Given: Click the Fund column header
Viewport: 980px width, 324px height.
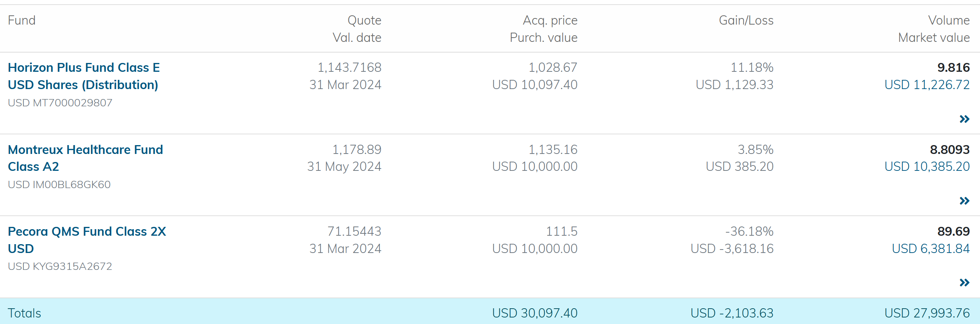Looking at the screenshot, I should (22, 20).
